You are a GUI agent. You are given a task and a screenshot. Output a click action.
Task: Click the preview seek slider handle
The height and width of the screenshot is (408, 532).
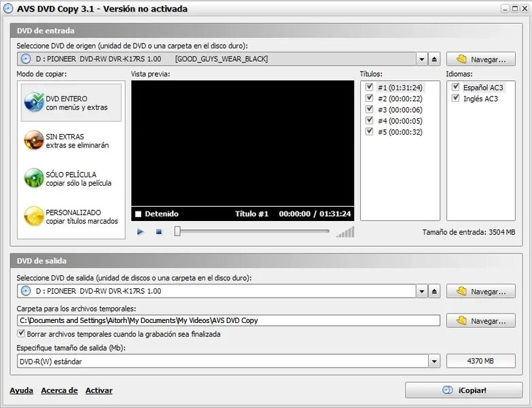177,231
